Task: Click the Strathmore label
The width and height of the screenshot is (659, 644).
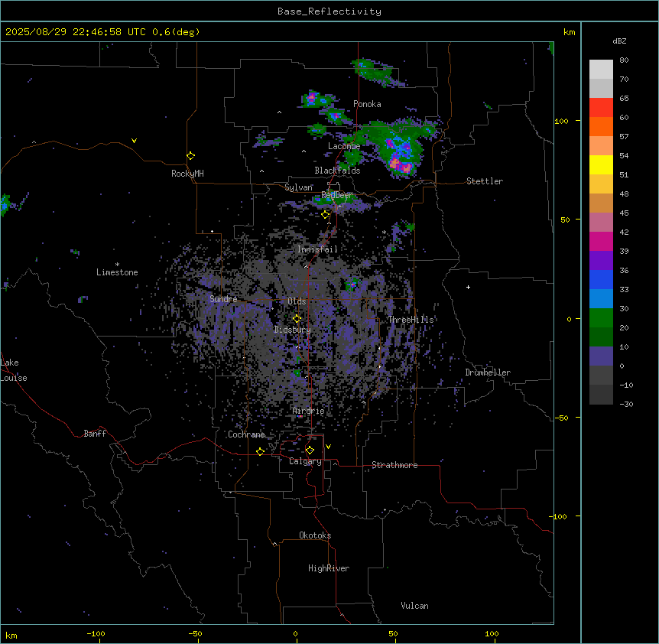Action: tap(394, 465)
